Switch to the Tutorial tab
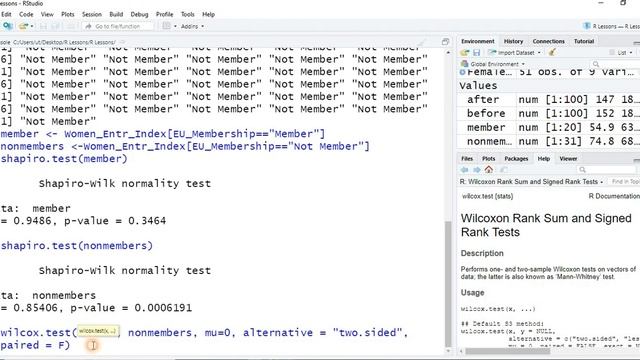The width and height of the screenshot is (640, 360). coord(584,41)
